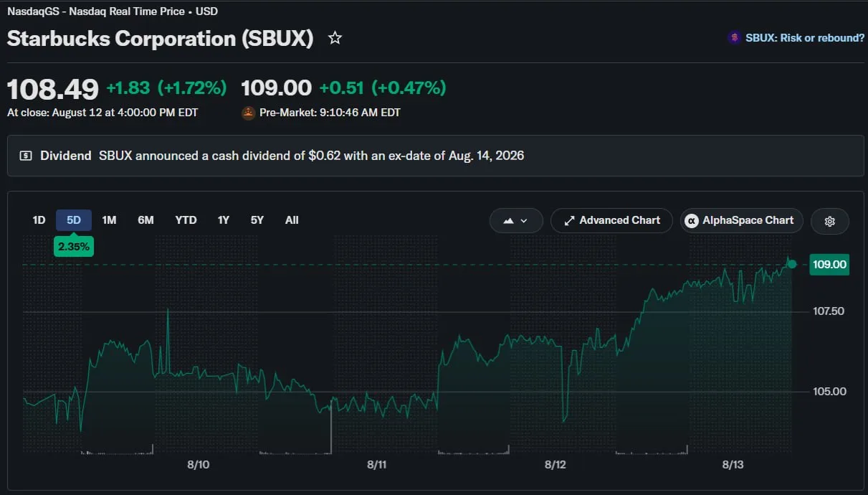The image size is (868, 495).
Task: Click 'Pre-Market: 9:10:46 AM EDT' text
Action: click(x=330, y=113)
